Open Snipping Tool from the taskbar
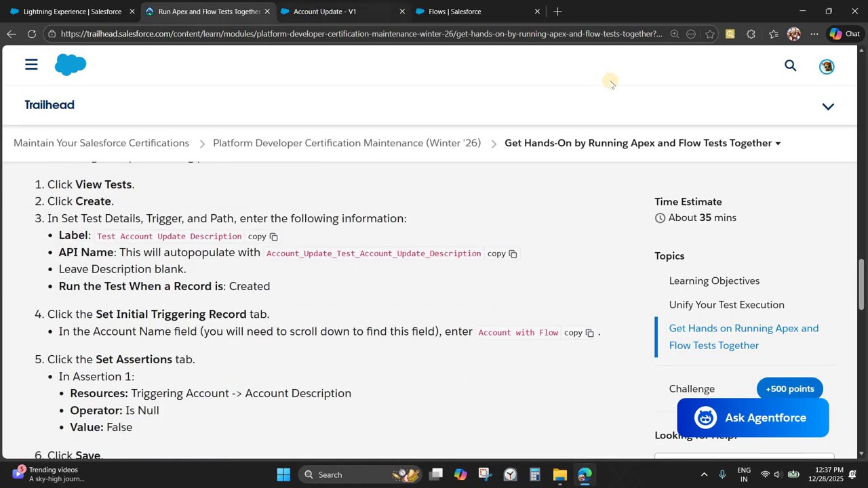 (x=484, y=474)
